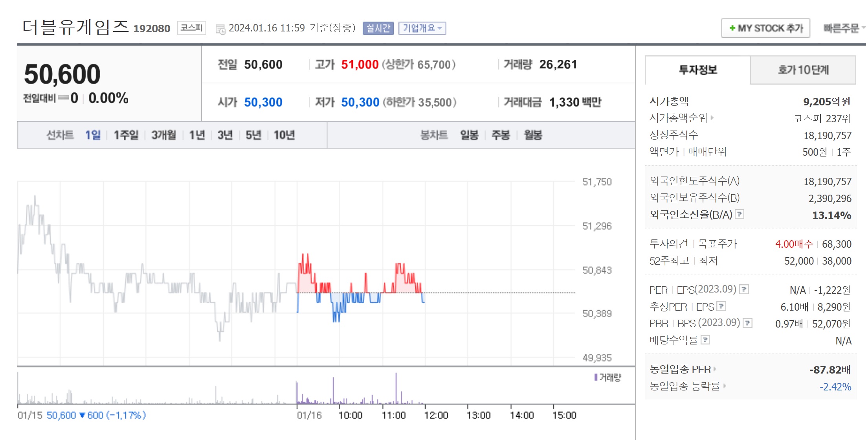The height and width of the screenshot is (440, 868).
Task: Click the plus icon on MY STOCK 추가
Action: tap(732, 28)
